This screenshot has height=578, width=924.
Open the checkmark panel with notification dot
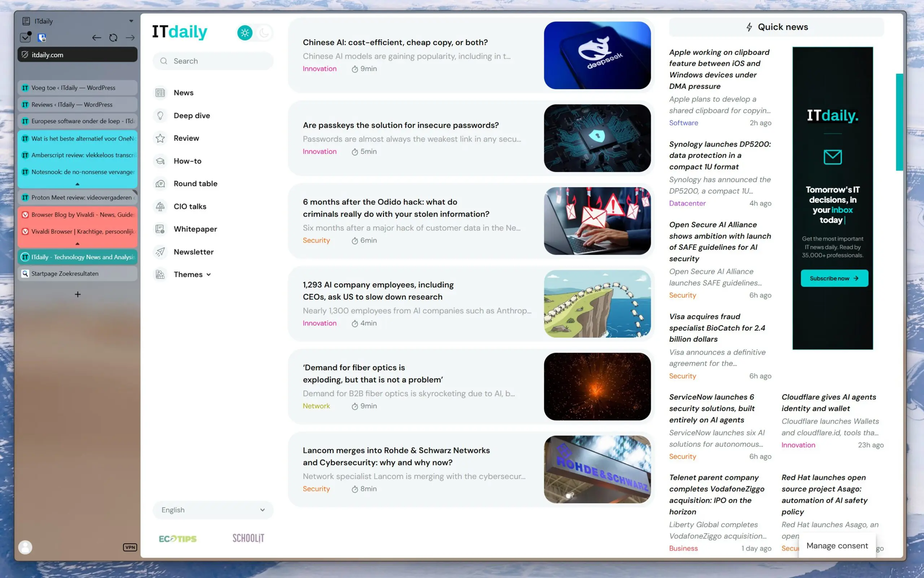point(25,37)
